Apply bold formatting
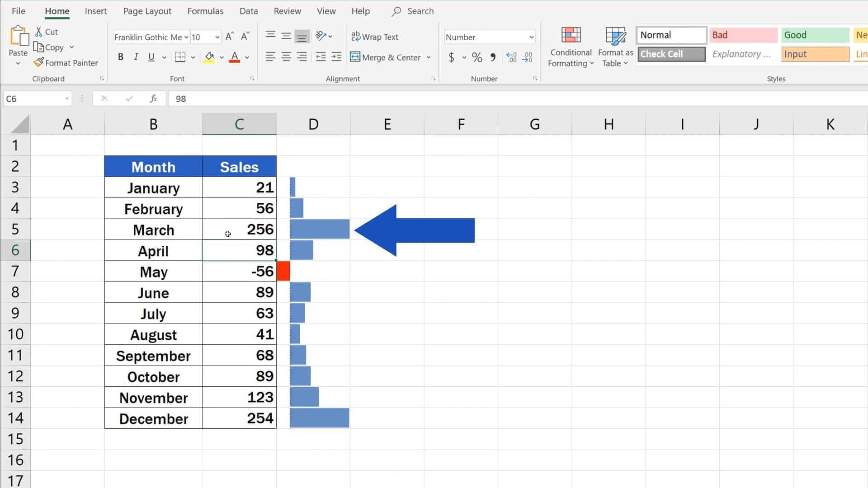Screen dimensions: 868x488 tap(120, 57)
